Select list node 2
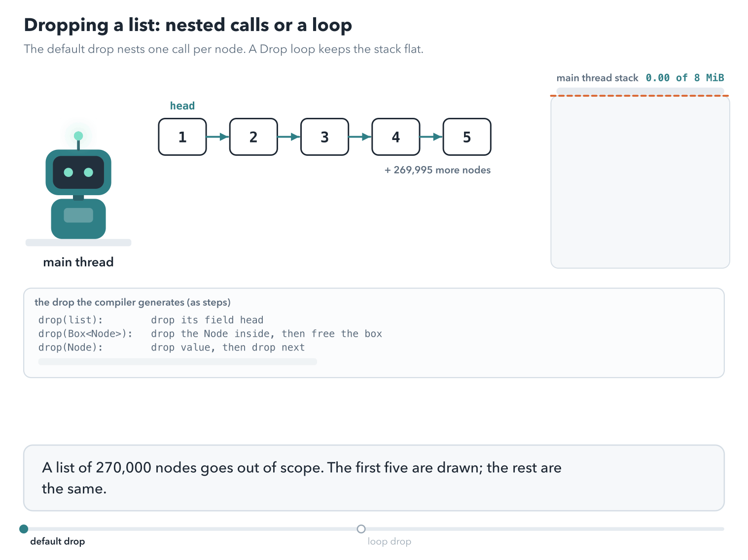Viewport: 748px width, 560px height. coord(253,137)
